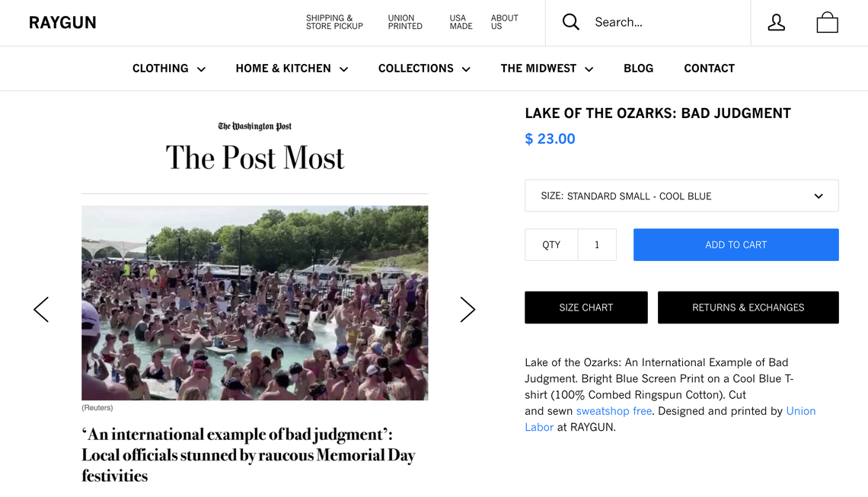Click the RAYGUN logo

tap(62, 22)
